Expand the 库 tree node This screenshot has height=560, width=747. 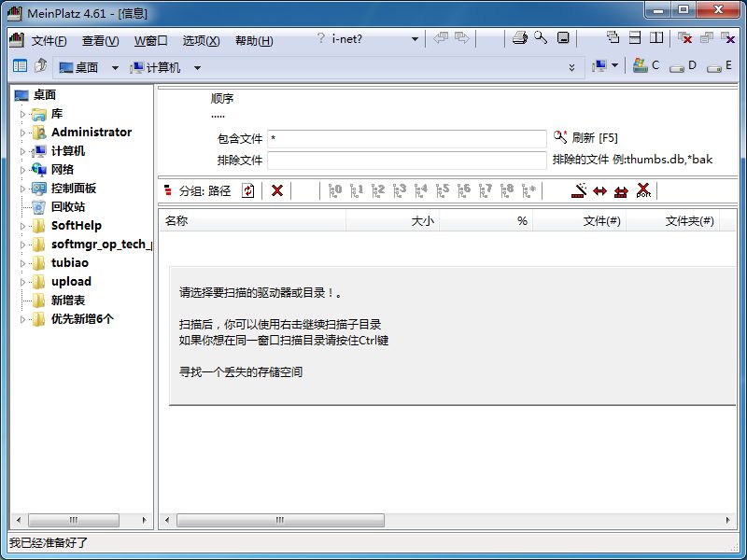tap(22, 114)
